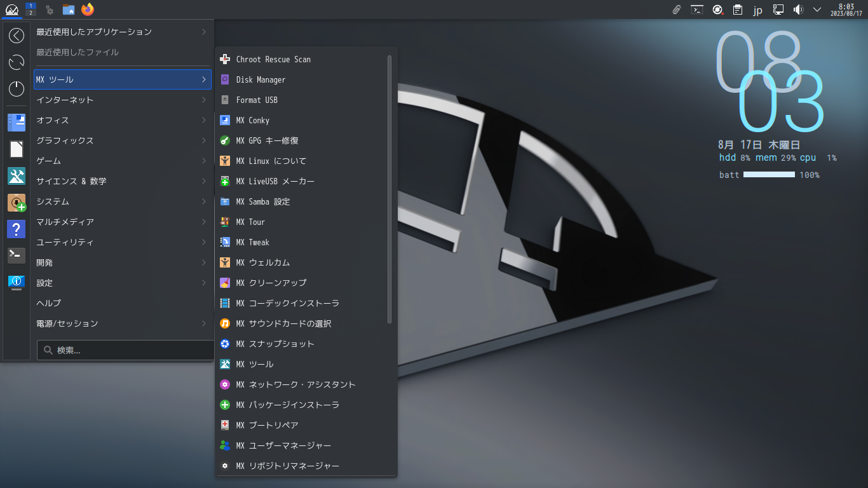Launch Firefox from the top panel
Viewport: 868px width, 488px height.
pyautogui.click(x=88, y=10)
